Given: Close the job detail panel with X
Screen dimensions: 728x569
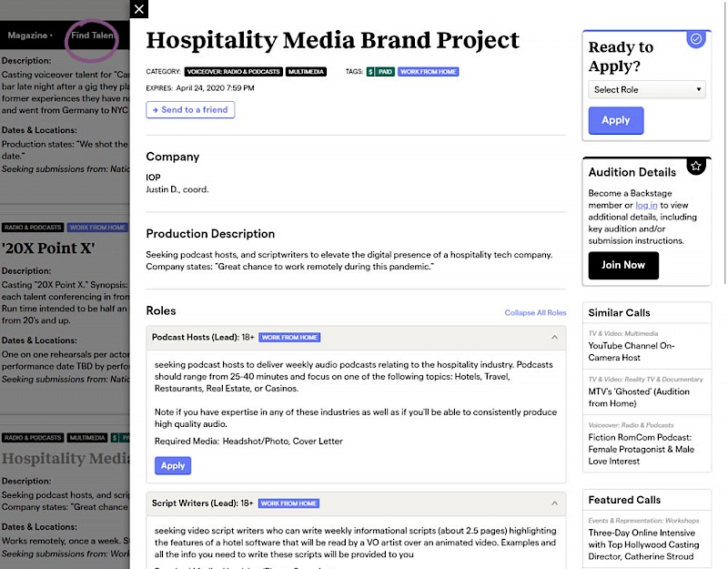Looking at the screenshot, I should click(138, 9).
